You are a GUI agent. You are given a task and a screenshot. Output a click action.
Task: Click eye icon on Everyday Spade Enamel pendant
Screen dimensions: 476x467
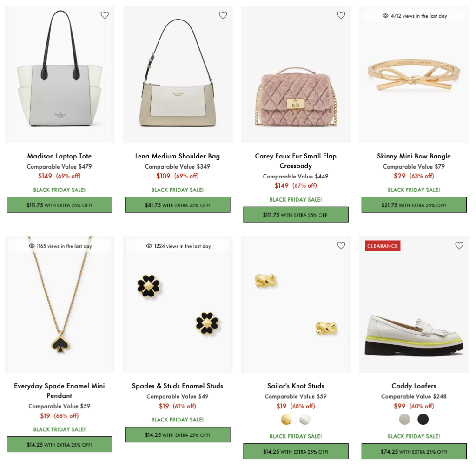tap(32, 246)
